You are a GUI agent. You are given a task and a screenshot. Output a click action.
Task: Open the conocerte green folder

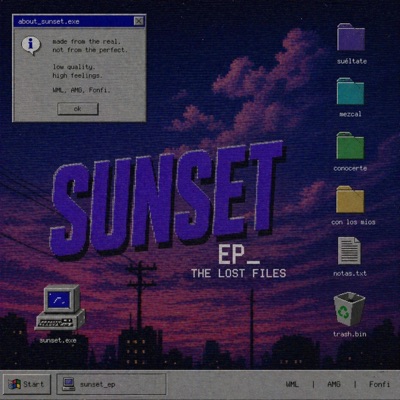[x=350, y=146]
